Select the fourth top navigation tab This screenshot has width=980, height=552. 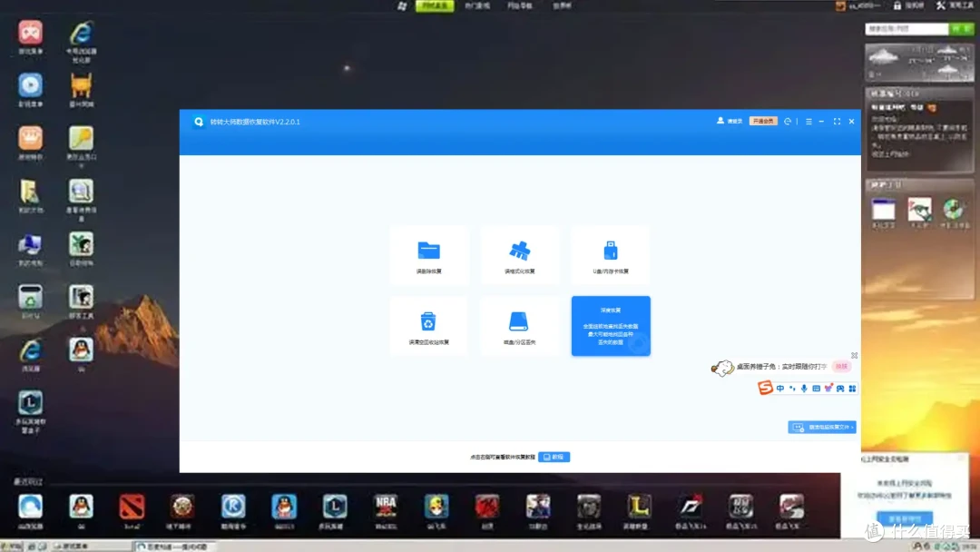point(562,5)
